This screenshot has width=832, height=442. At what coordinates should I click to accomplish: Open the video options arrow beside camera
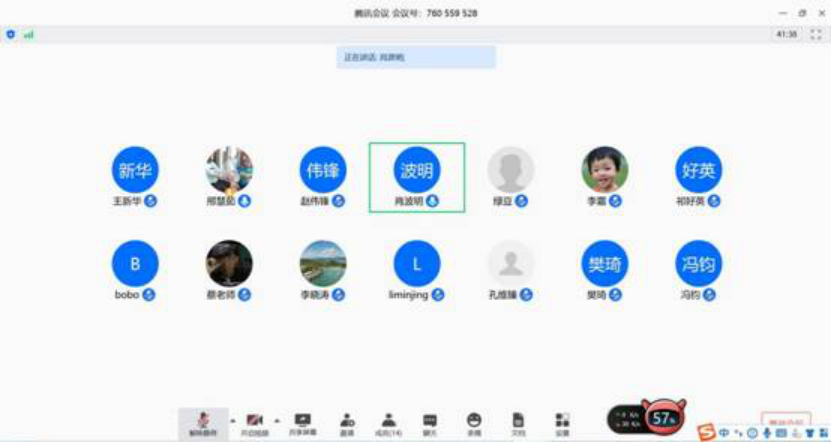pos(276,419)
